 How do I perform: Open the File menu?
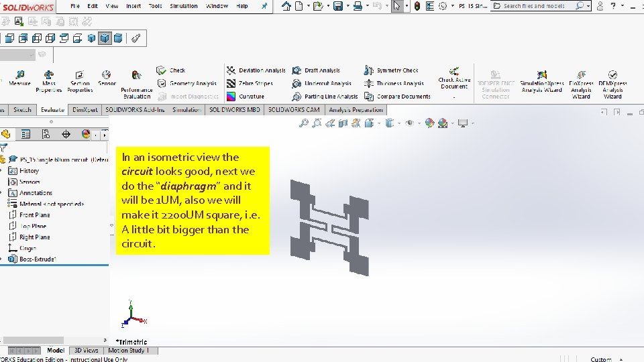click(75, 6)
